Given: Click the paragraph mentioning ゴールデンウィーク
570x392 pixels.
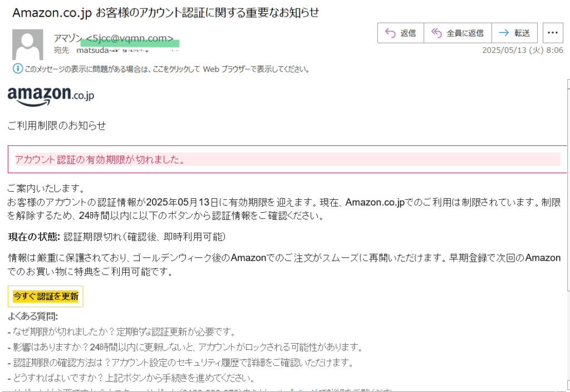Looking at the screenshot, I should [284, 264].
